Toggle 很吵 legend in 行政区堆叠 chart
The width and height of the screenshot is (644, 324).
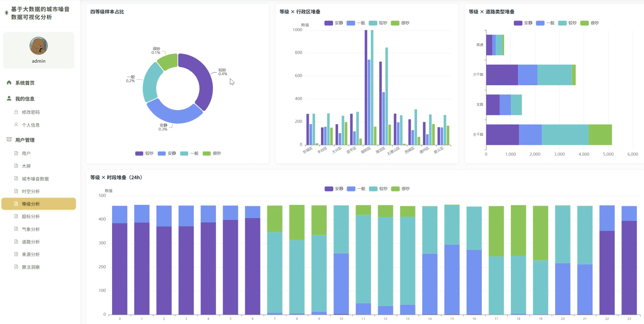(x=400, y=23)
